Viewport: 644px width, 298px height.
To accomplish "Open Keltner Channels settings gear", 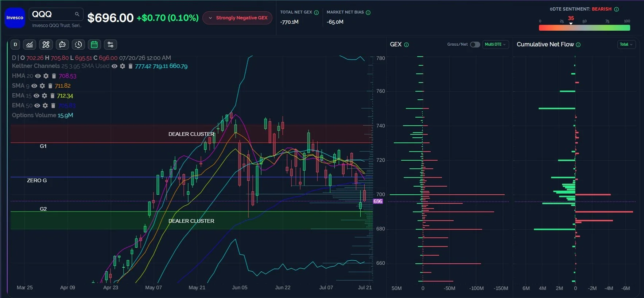I will (123, 66).
